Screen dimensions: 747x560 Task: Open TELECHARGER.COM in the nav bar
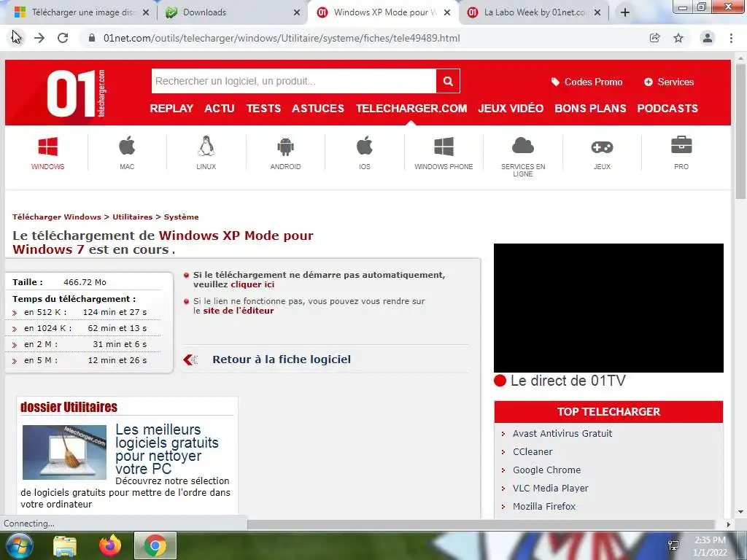(411, 109)
